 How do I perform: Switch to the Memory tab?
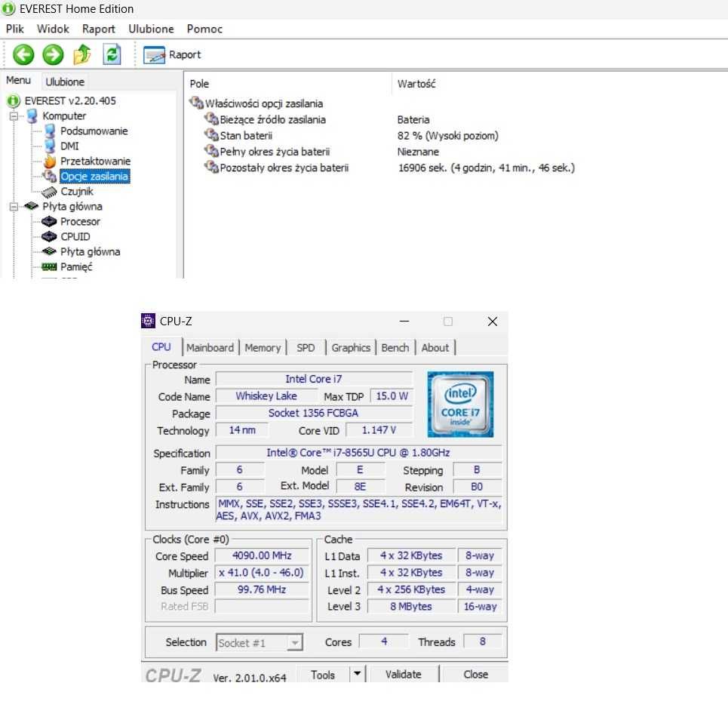click(x=263, y=348)
